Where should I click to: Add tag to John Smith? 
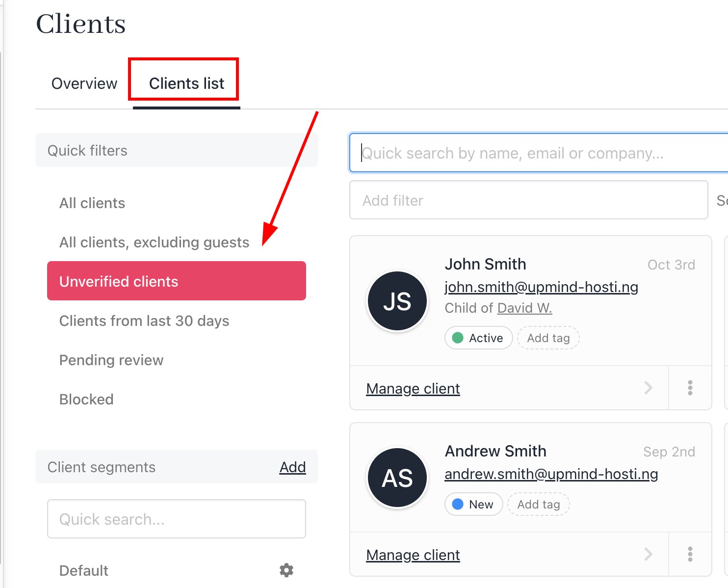tap(548, 338)
